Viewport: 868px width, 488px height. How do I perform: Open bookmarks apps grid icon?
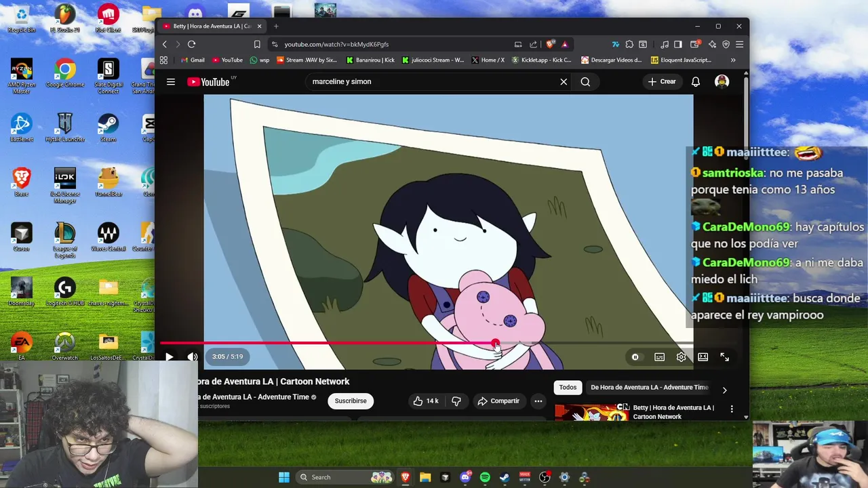163,60
